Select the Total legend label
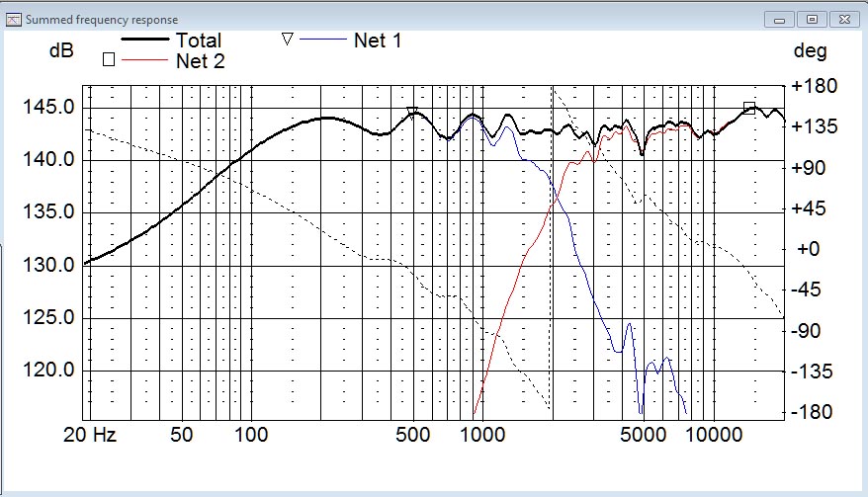The image size is (868, 497). pyautogui.click(x=199, y=41)
